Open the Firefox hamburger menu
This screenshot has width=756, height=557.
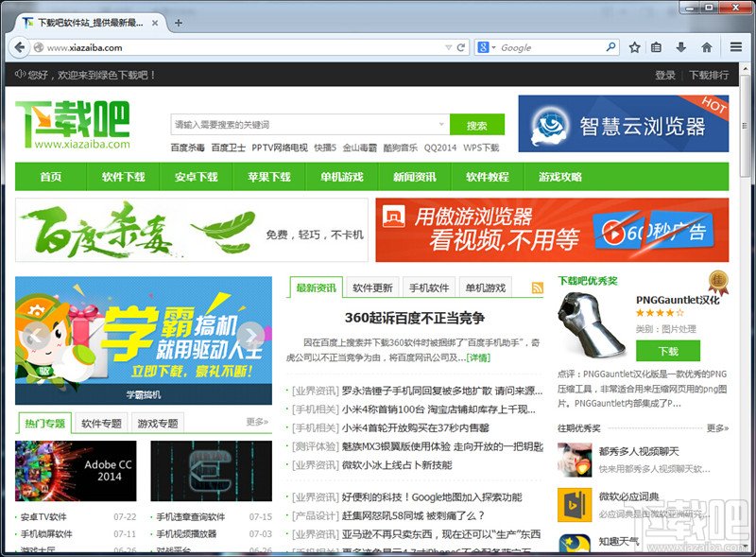736,47
